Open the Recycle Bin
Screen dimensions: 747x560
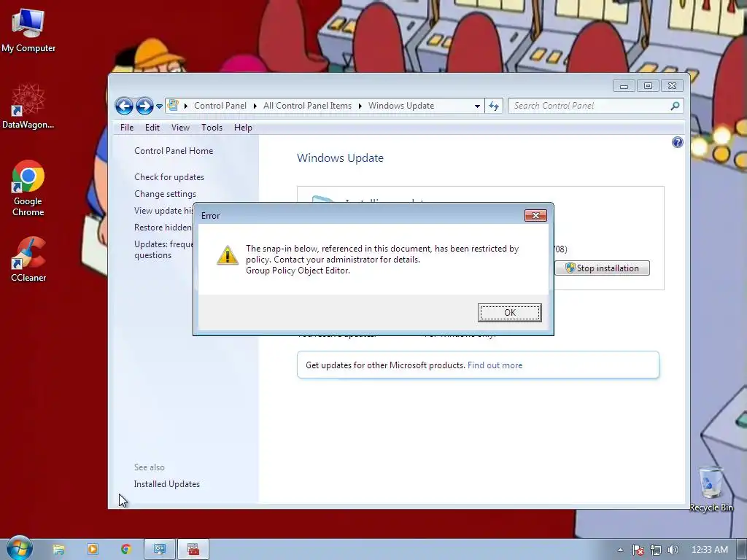click(x=711, y=489)
